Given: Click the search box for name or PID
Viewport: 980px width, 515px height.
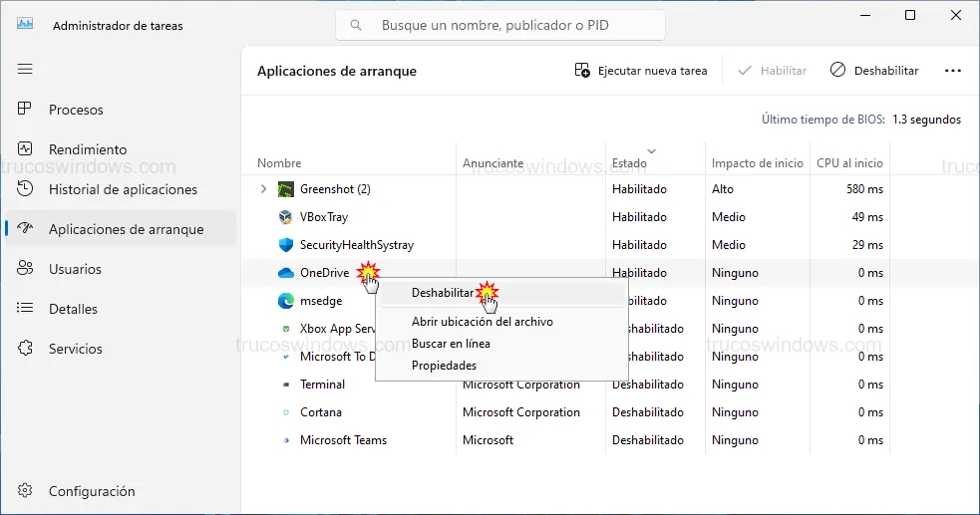Looking at the screenshot, I should [x=499, y=26].
